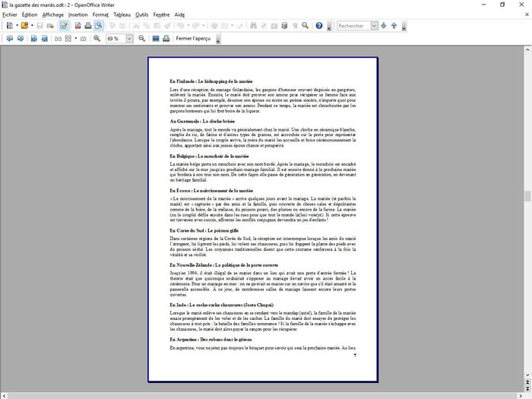This screenshot has height=399, width=532.
Task: Click Zoom out on preview toolbar
Action: coord(142,39)
